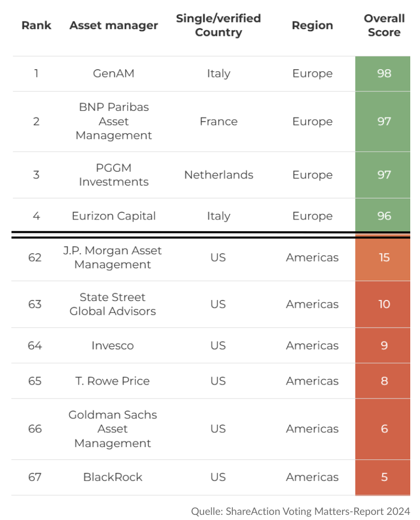The image size is (420, 520).
Task: Click the Single/verified Country column header
Action: [x=218, y=25]
